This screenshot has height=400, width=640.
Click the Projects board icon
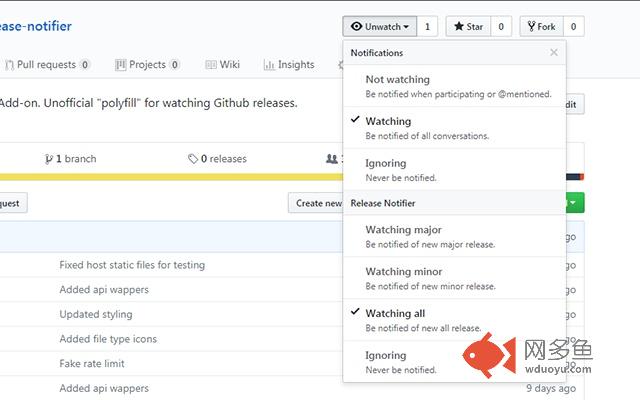point(120,65)
